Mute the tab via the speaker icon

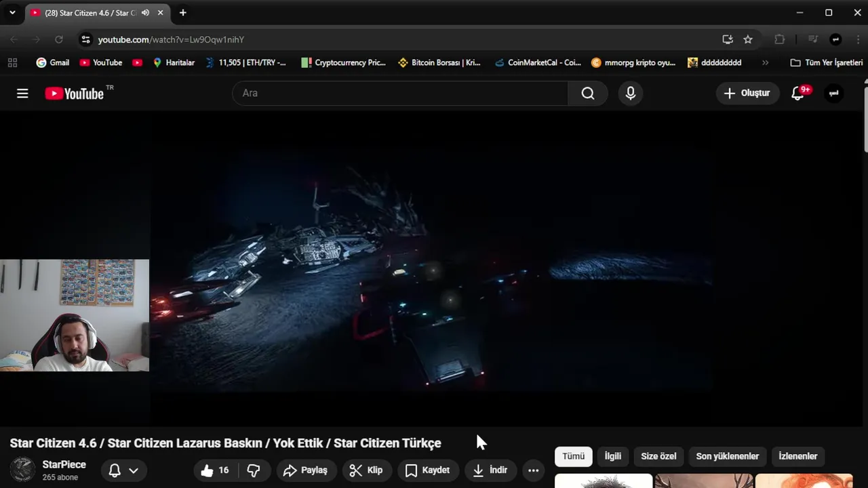coord(145,13)
